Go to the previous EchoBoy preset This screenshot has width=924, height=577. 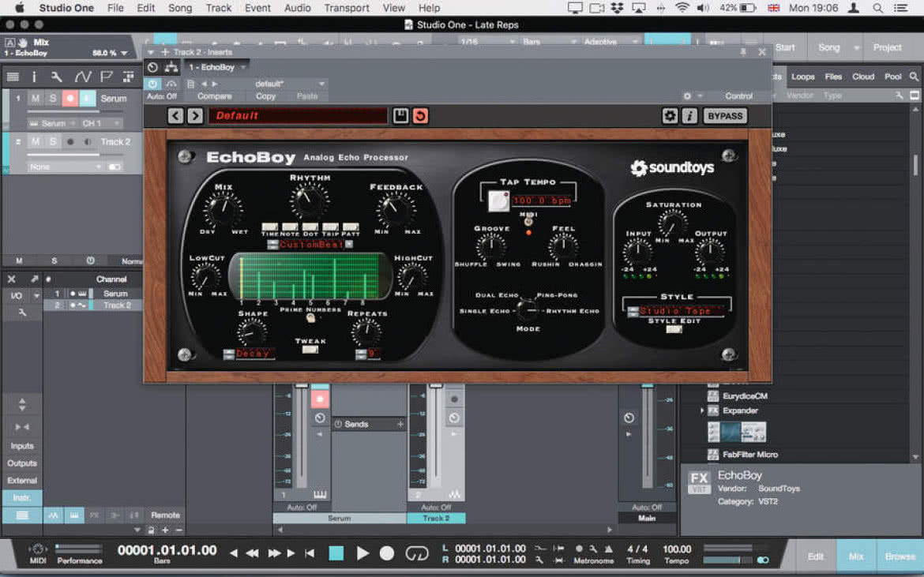tap(175, 116)
